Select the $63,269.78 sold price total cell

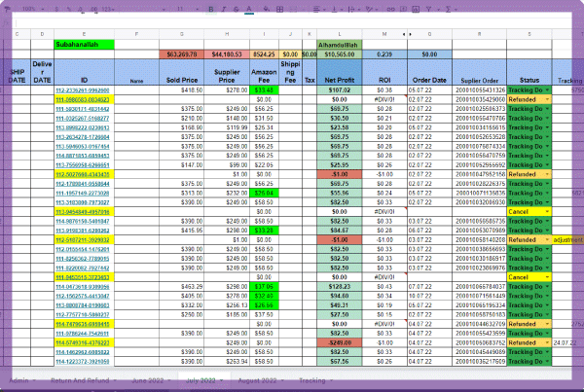(x=183, y=54)
